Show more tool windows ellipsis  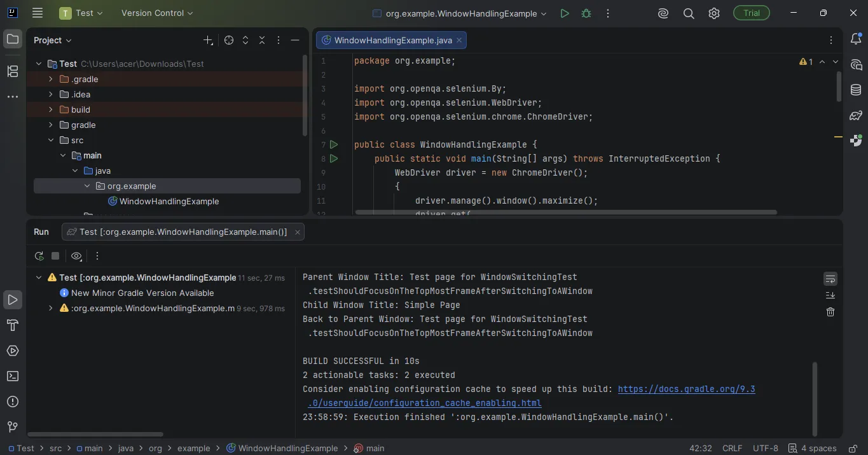click(13, 97)
